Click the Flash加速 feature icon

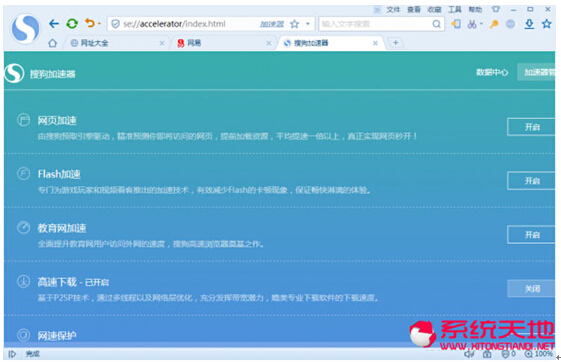pyautogui.click(x=24, y=174)
